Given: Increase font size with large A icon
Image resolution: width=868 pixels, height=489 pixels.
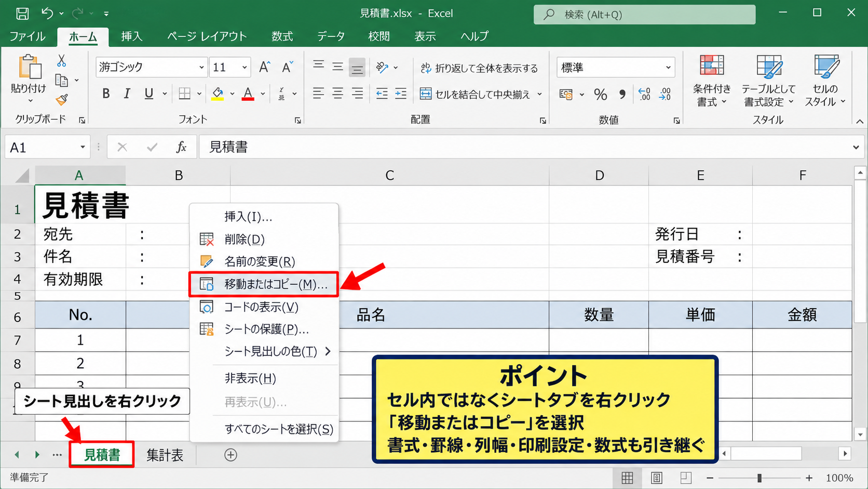Looking at the screenshot, I should (264, 67).
